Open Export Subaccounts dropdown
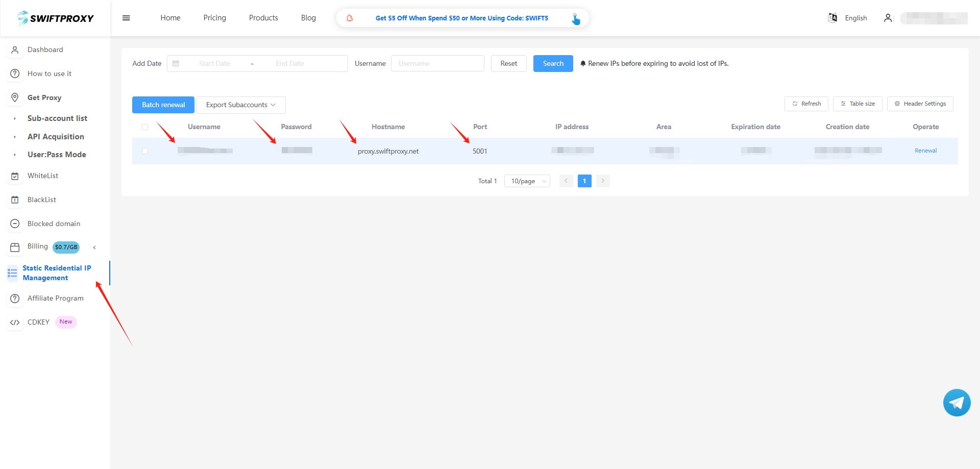 click(240, 105)
